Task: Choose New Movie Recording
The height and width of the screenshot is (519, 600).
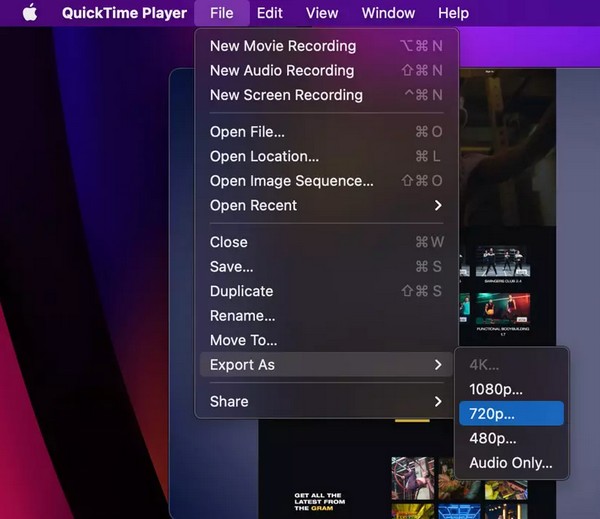Action: click(x=326, y=46)
